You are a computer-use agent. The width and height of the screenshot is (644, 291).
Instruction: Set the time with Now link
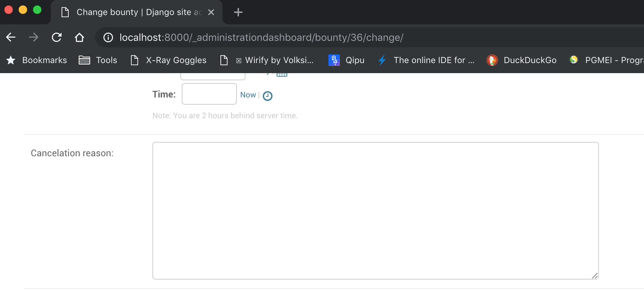248,95
